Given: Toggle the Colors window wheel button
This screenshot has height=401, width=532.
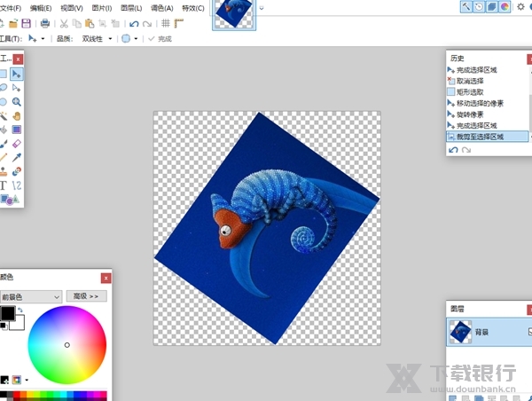Looking at the screenshot, I should coord(505,6).
